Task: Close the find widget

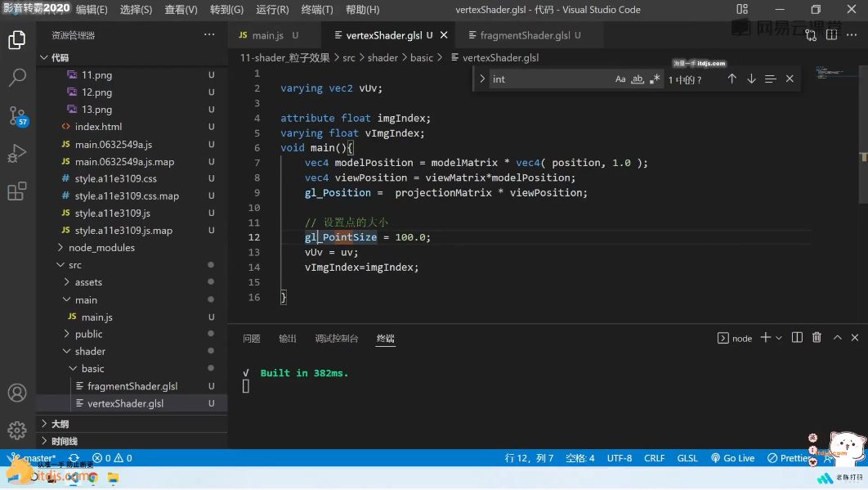Action: (x=790, y=79)
